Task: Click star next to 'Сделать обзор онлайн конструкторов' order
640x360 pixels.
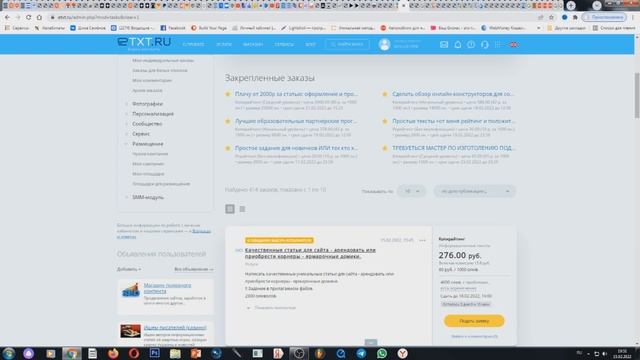Action: click(x=384, y=94)
